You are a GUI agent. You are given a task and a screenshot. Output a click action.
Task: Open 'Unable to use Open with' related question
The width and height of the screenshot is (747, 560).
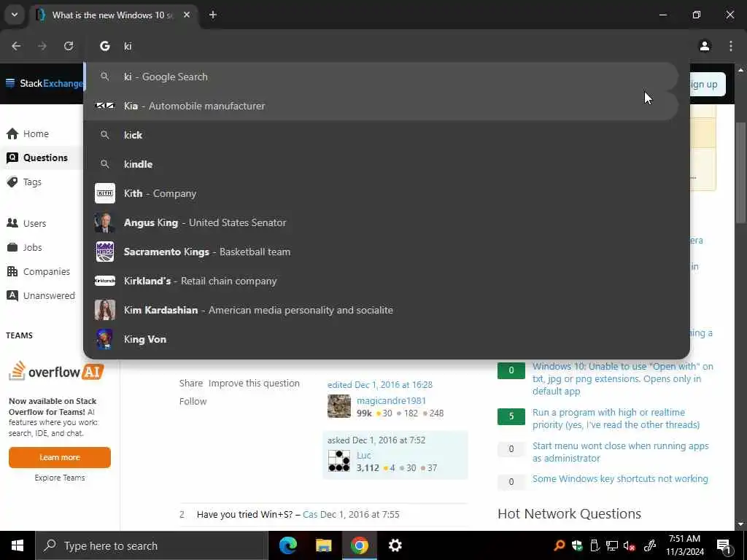623,378
